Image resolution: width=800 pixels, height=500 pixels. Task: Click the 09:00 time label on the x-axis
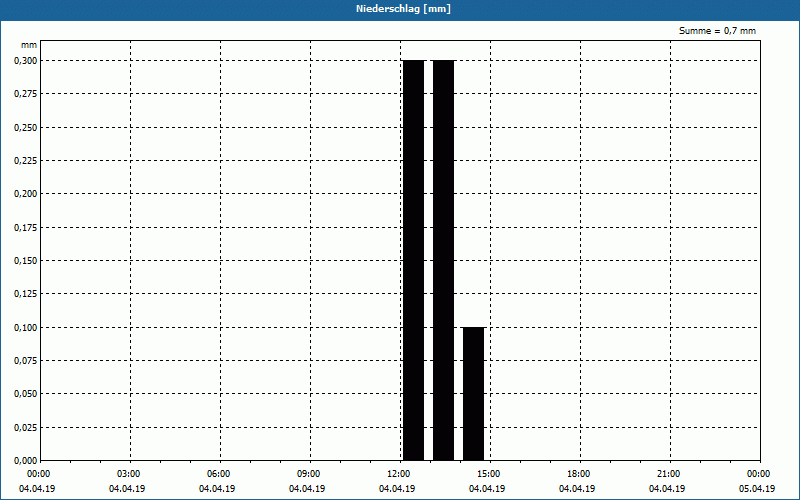click(309, 474)
